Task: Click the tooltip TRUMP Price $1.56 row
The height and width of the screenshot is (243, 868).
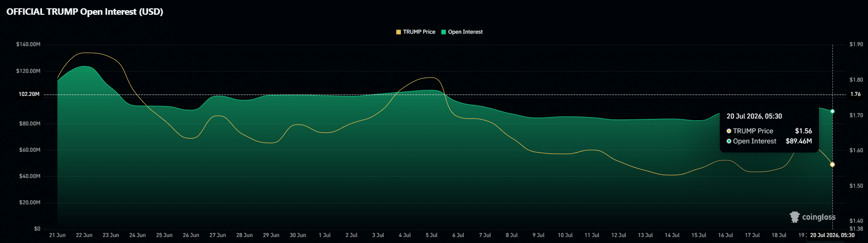Action: (x=769, y=131)
